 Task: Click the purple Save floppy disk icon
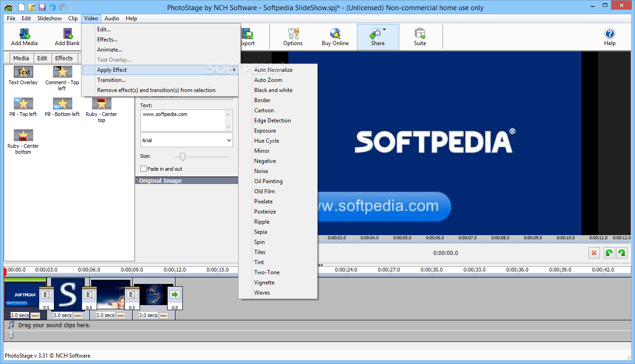[42, 7]
